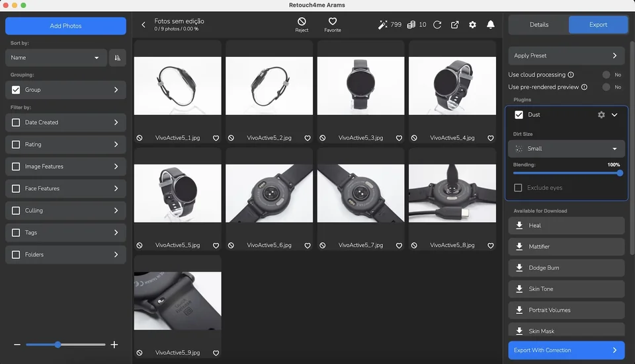Toggle sort order direction icon
The height and width of the screenshot is (364, 635).
click(118, 57)
